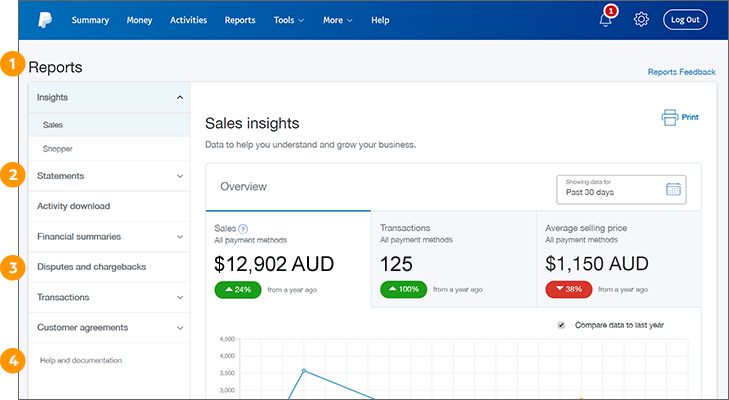Viewport: 729px width, 400px height.
Task: Expand the Financial summaries section
Action: pos(179,237)
